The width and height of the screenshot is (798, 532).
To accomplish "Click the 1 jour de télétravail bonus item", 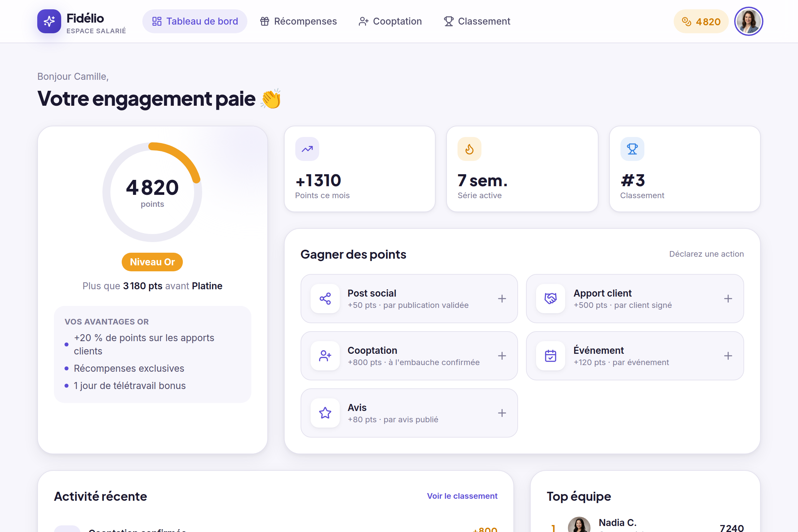I will [130, 386].
